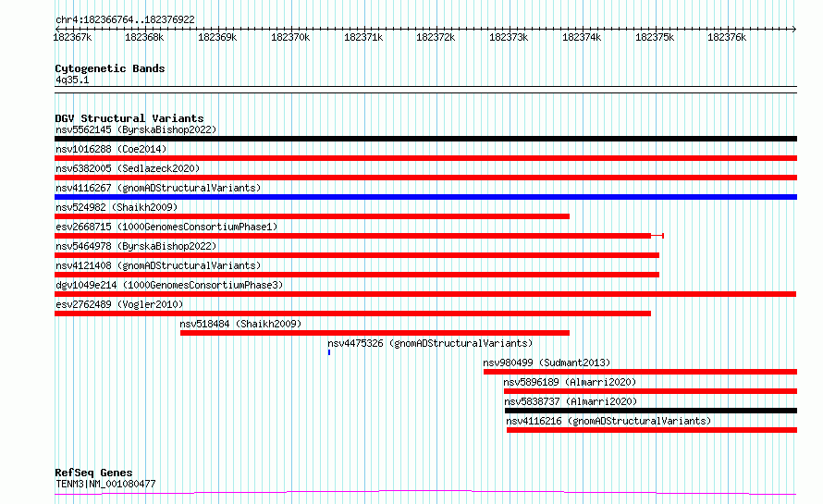Image resolution: width=823 pixels, height=504 pixels.
Task: Open the nsv980499 (Sudmant2013) label
Action: tap(547, 363)
